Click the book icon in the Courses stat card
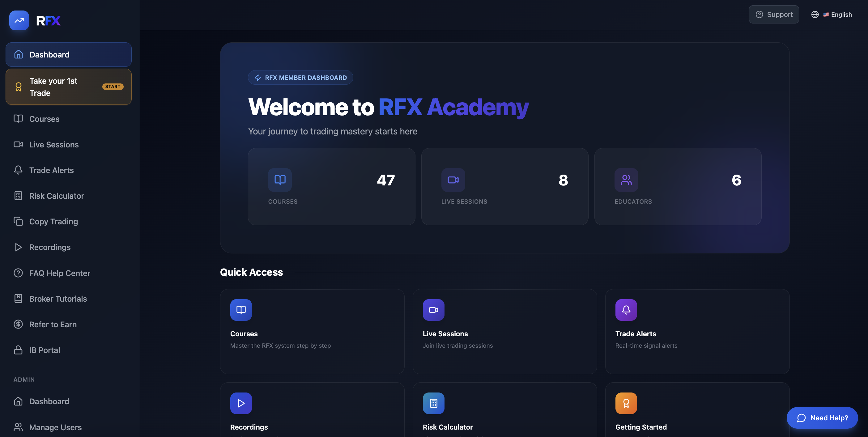 pyautogui.click(x=280, y=180)
